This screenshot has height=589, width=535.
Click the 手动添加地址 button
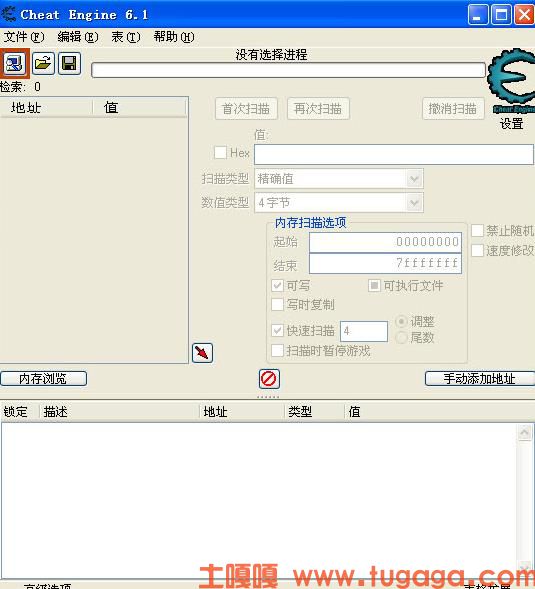tap(480, 379)
